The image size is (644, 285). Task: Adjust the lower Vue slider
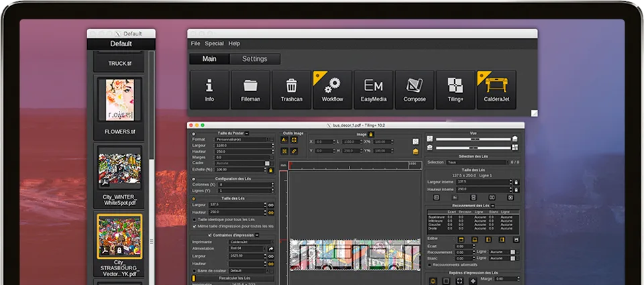coord(474,148)
